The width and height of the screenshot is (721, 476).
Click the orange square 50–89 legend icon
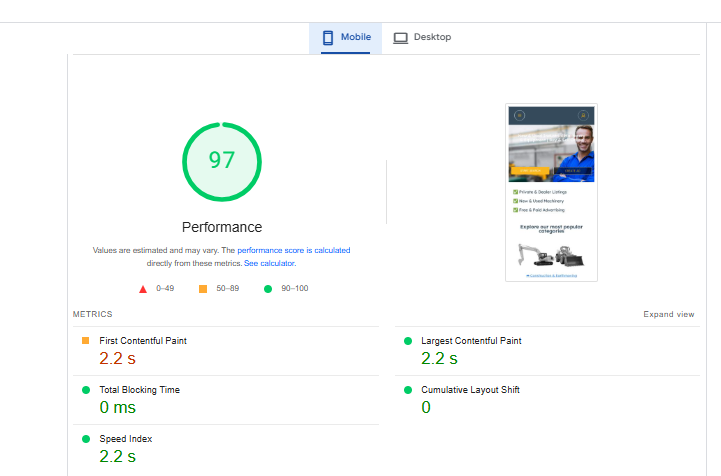pyautogui.click(x=203, y=289)
